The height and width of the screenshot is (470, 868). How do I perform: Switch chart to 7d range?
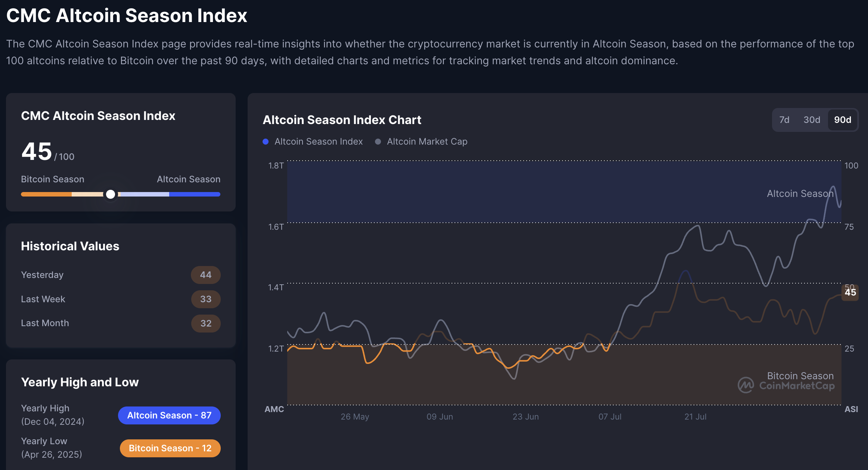tap(784, 120)
